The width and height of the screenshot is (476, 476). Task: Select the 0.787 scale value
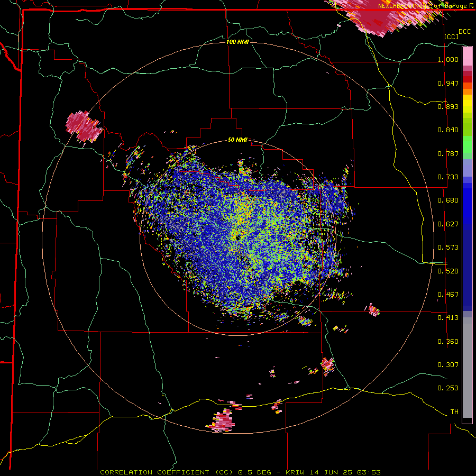pos(448,153)
